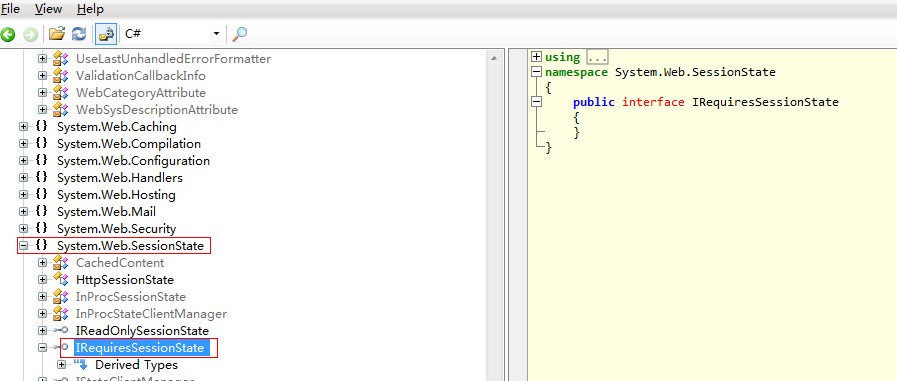The image size is (897, 381).
Task: Click the IReadOnlySessionState interface icon
Action: (61, 331)
